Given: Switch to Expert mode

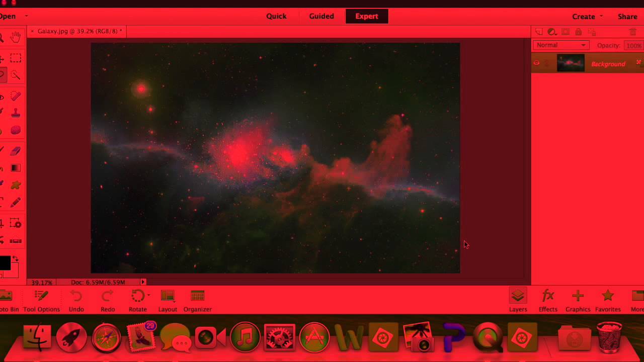Looking at the screenshot, I should [367, 16].
